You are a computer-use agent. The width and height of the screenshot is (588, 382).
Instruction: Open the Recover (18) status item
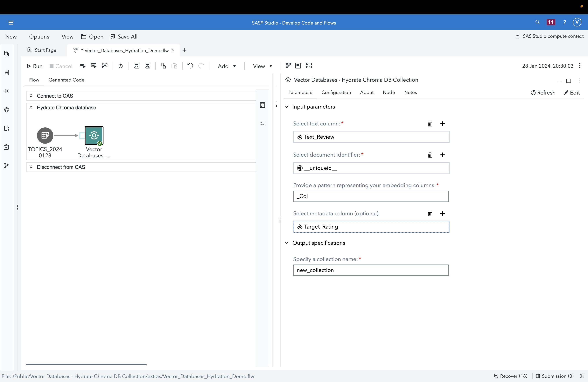pos(511,376)
